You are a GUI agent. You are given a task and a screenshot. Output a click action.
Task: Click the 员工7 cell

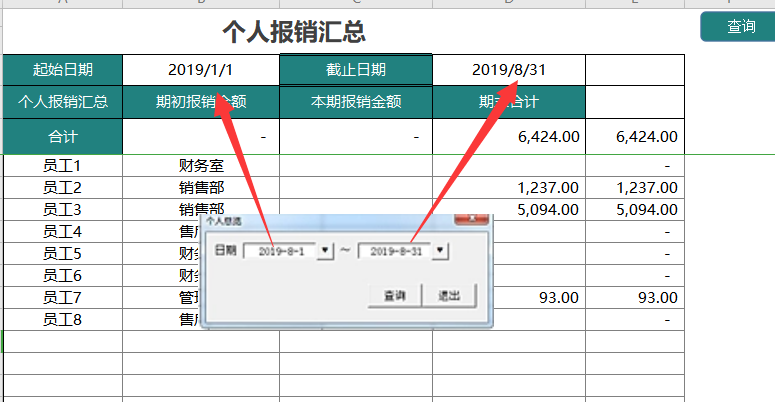63,298
